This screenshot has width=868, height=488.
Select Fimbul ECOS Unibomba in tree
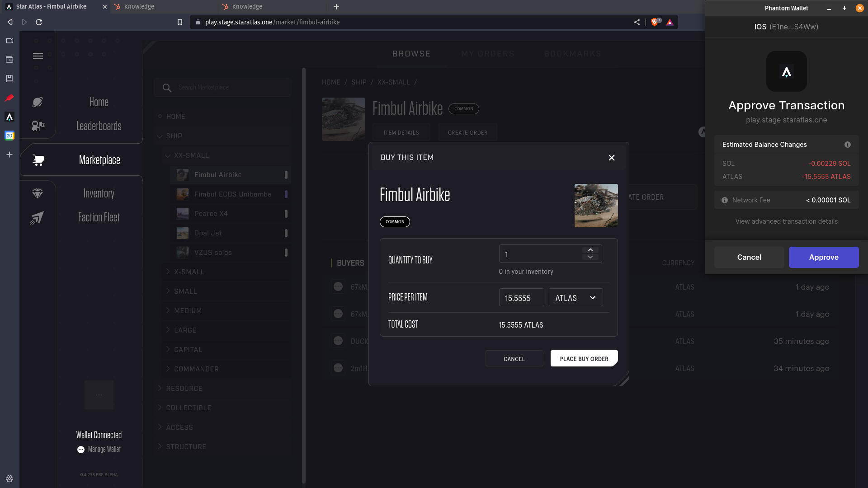(230, 194)
